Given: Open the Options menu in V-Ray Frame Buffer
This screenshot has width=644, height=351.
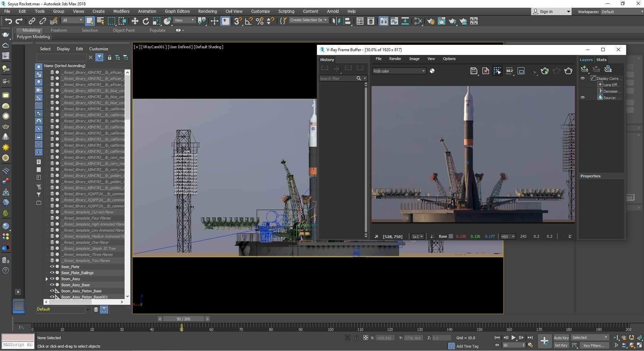Looking at the screenshot, I should 449,59.
